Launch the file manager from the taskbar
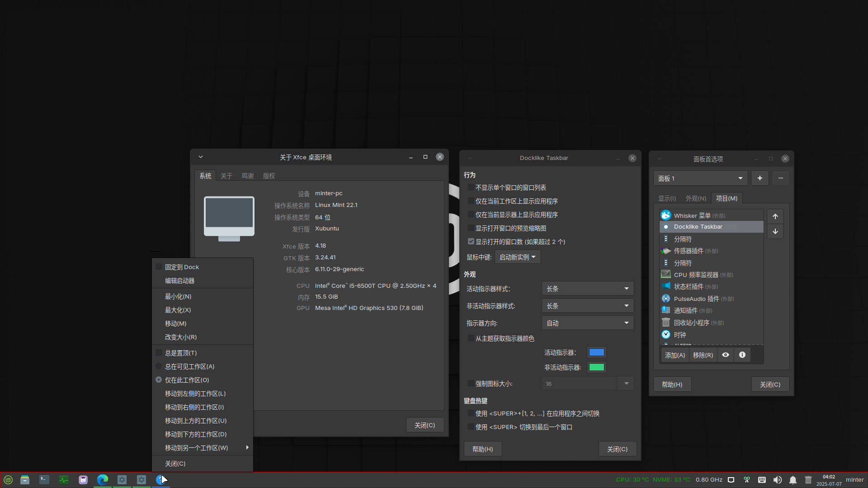 tap(25, 480)
